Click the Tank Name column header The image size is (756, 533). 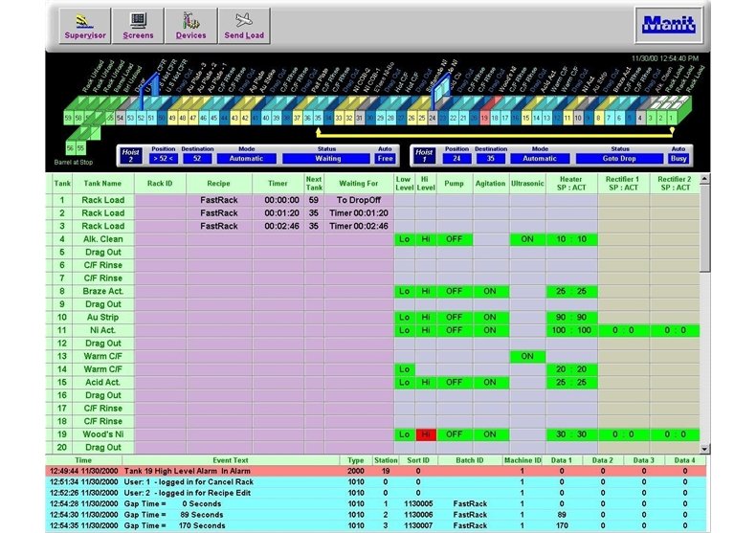[102, 184]
